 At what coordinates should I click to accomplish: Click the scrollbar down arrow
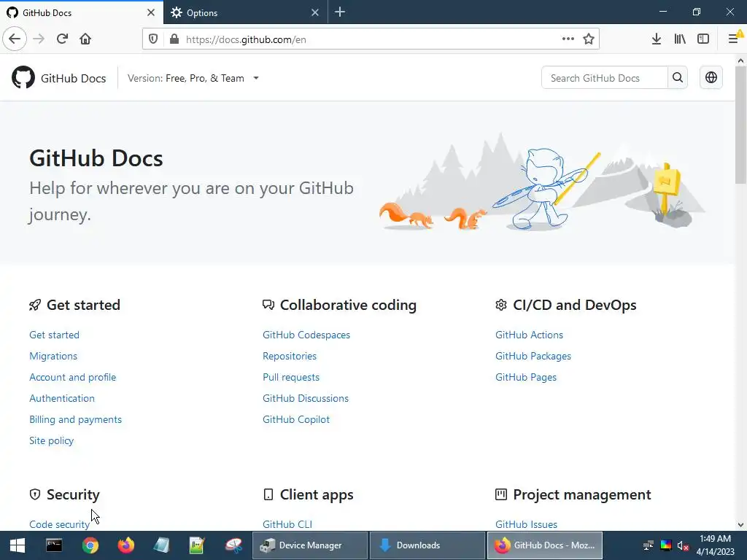tap(740, 525)
